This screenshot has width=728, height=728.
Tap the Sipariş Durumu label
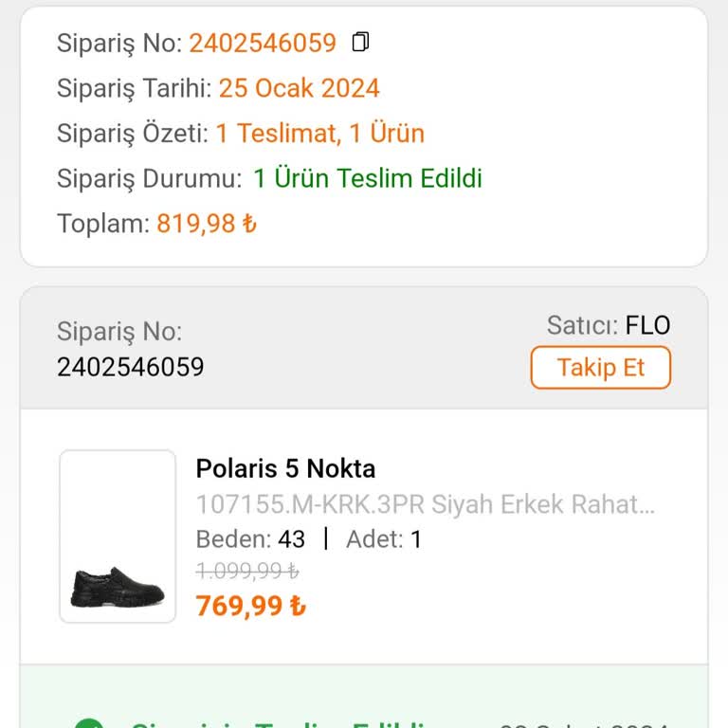(149, 178)
